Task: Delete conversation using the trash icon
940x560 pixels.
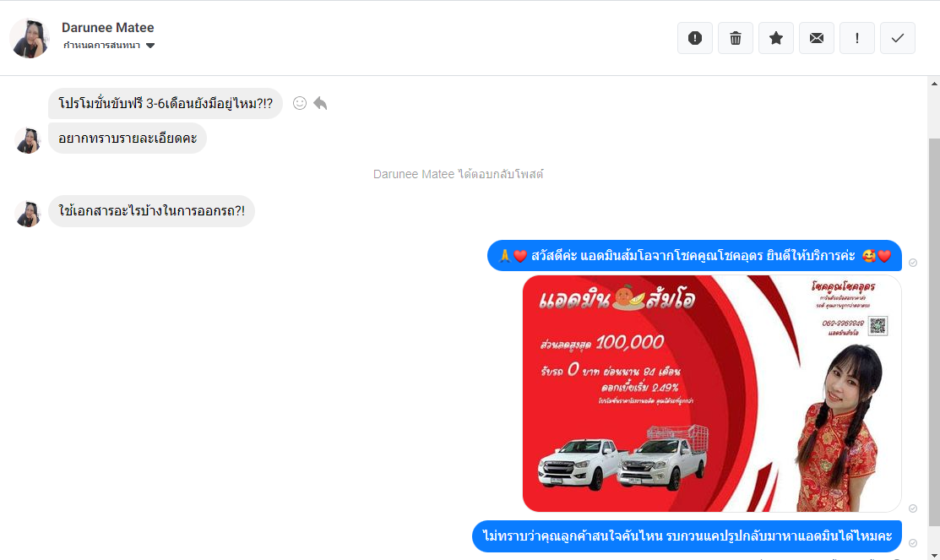Action: point(736,38)
